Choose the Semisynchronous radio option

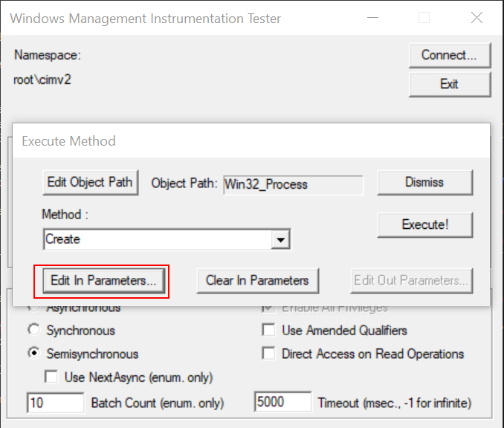[x=33, y=354]
